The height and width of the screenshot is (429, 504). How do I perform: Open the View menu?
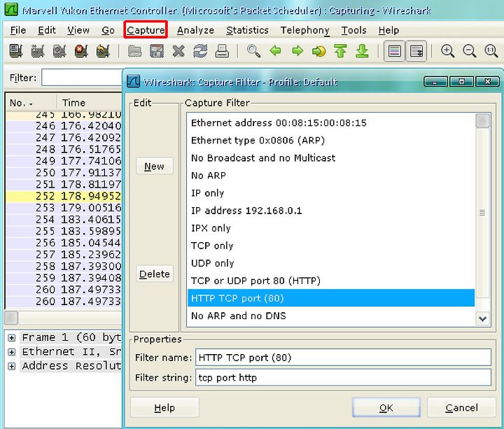(78, 30)
